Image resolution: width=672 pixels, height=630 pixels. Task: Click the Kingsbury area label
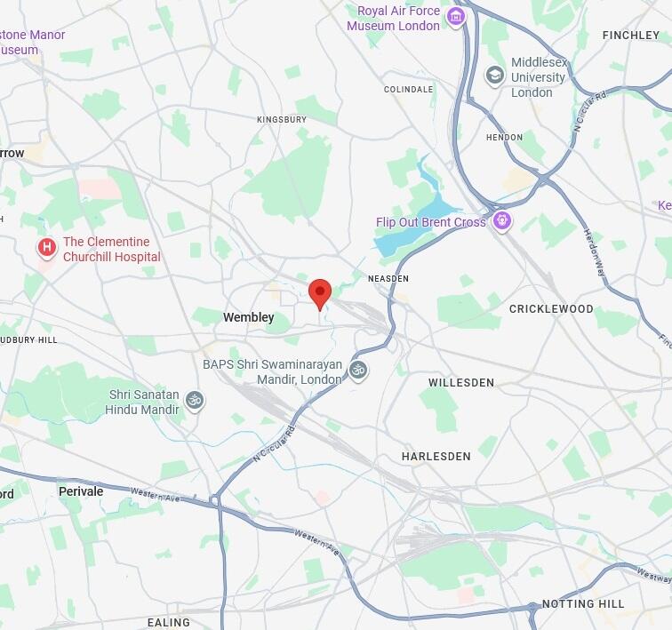(x=282, y=119)
